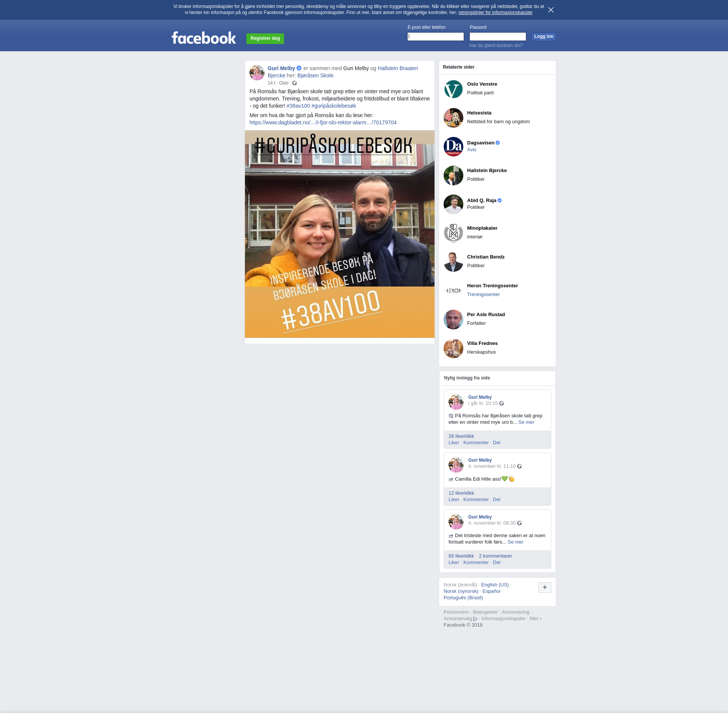Screen dimensions: 728x713
Task: Open the dagbladet.no article link
Action: [323, 122]
